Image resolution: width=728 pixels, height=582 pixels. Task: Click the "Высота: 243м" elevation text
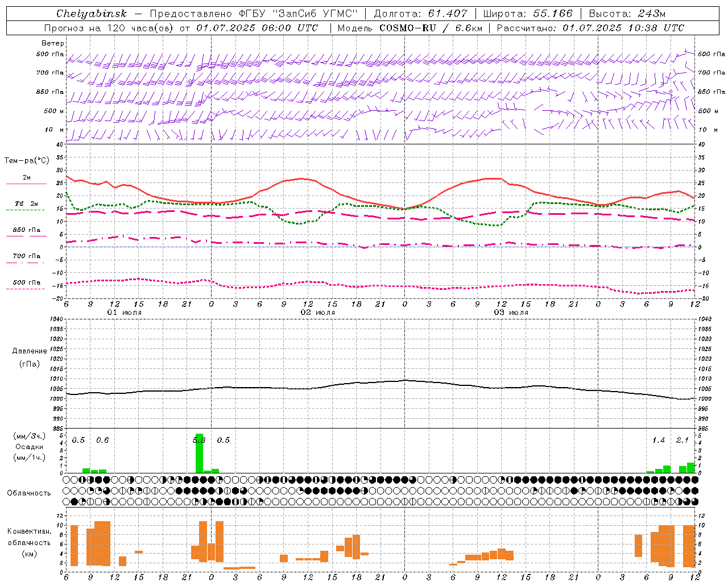tap(627, 14)
